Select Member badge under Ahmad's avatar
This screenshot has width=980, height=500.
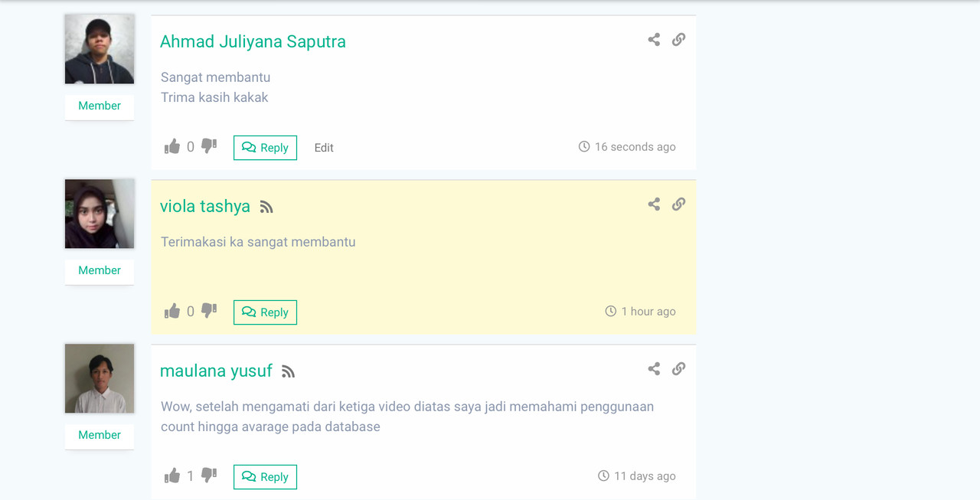coord(100,106)
